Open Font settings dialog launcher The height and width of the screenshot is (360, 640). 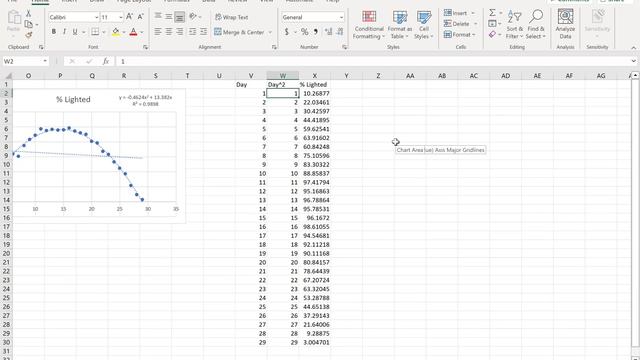(146, 47)
